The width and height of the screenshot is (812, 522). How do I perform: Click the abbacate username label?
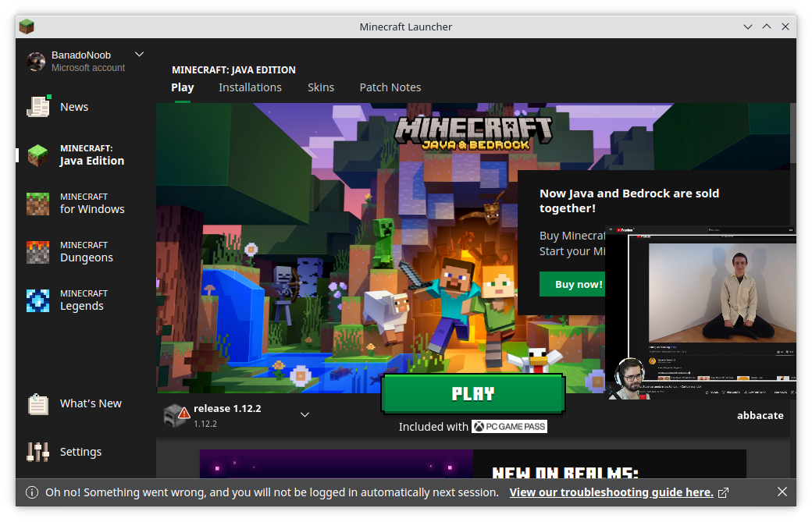pyautogui.click(x=760, y=415)
